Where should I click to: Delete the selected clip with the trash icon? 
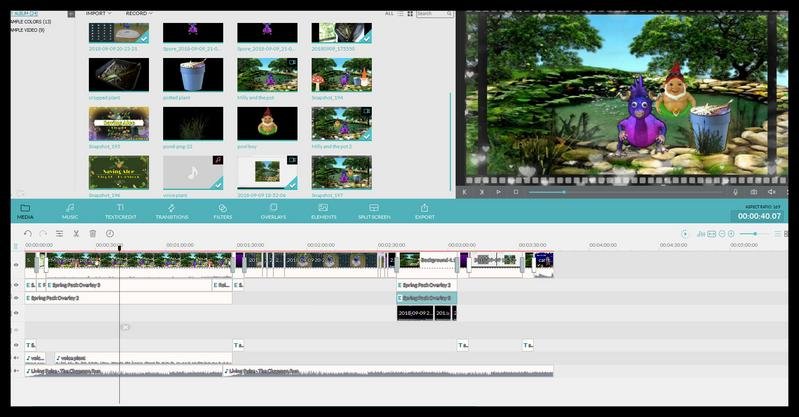click(x=93, y=233)
